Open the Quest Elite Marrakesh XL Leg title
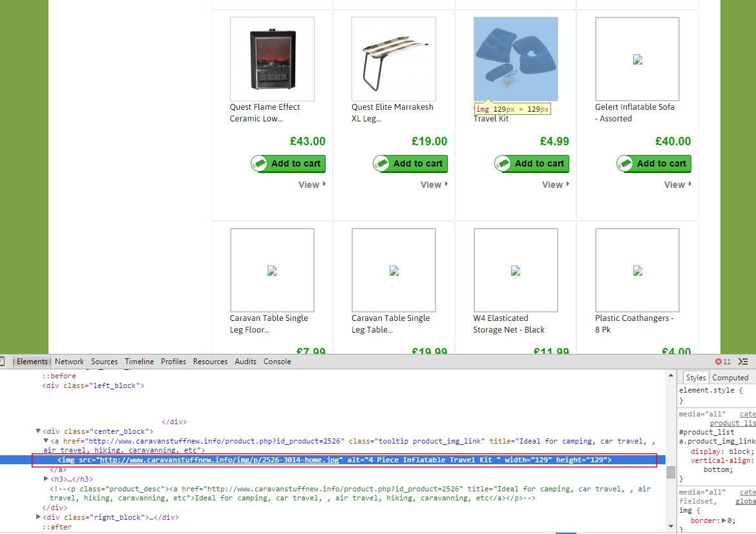756x534 pixels. (392, 113)
